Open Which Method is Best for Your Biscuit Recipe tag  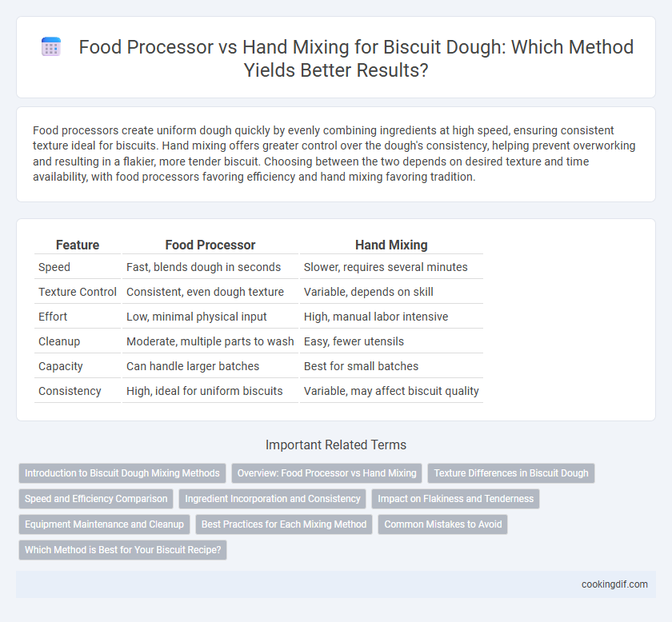coord(122,550)
